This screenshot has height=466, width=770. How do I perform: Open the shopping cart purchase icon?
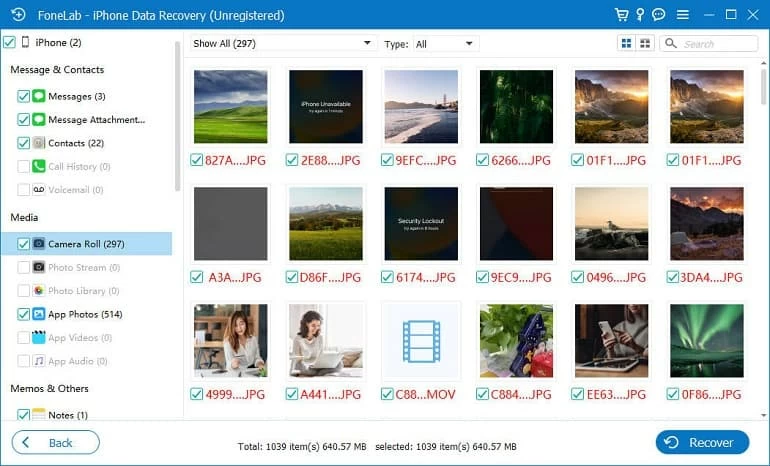pos(623,15)
